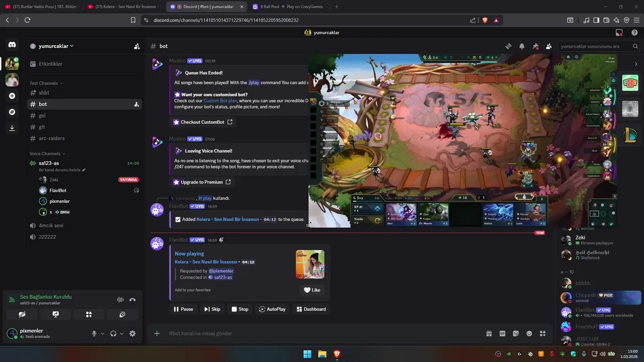Screen dimensions: 644x362
Task: Click Windows Start button in taskbar
Action: 307,354
